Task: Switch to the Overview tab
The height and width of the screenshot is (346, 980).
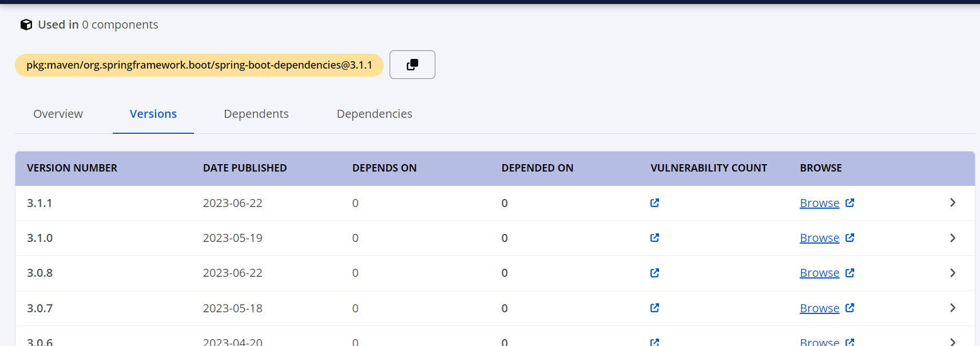Action: tap(58, 114)
